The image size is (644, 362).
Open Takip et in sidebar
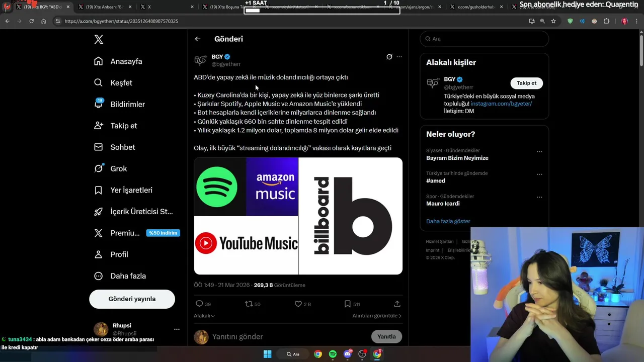115,126
